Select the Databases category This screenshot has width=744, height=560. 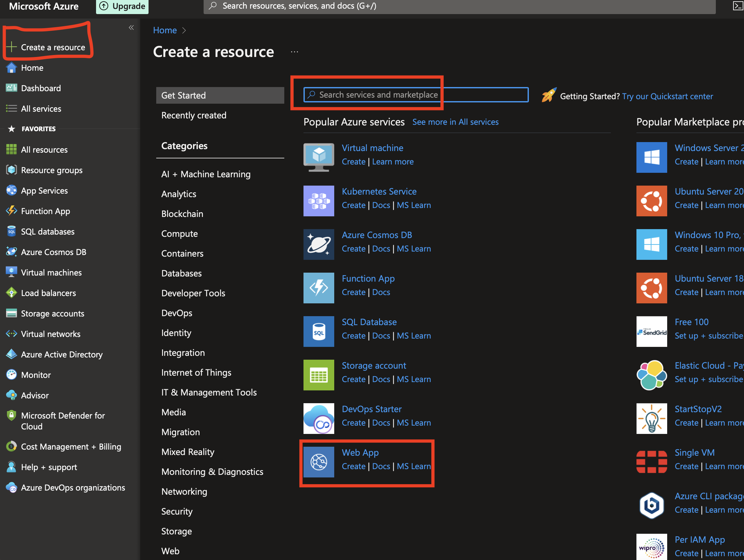tap(181, 273)
